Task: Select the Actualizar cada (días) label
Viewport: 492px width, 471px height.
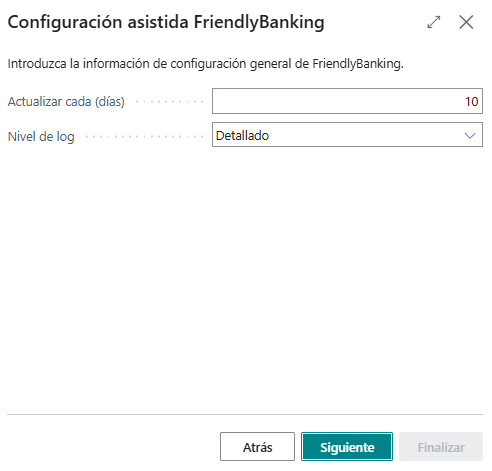Action: 66,102
